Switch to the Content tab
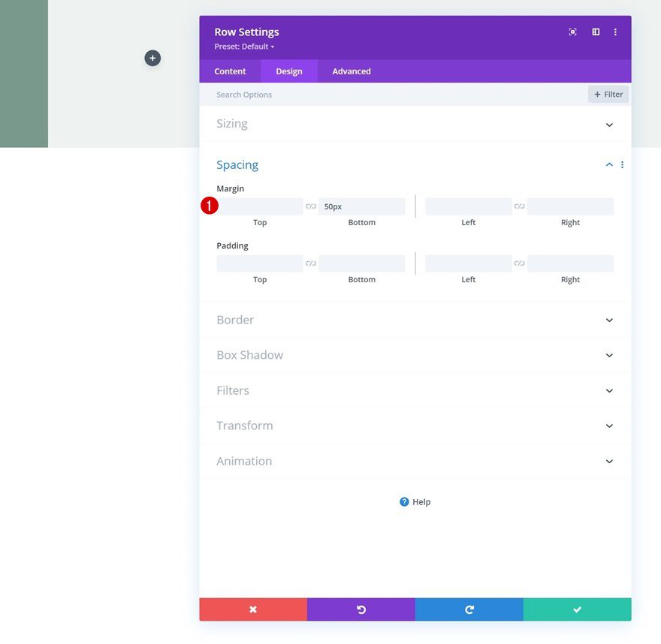Image resolution: width=661 pixels, height=644 pixels. [x=229, y=71]
